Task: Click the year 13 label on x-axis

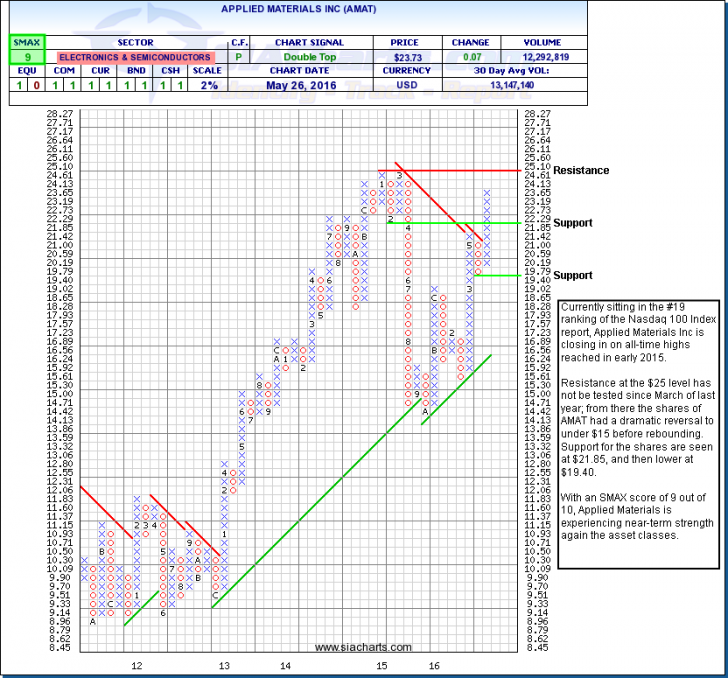Action: tap(226, 664)
